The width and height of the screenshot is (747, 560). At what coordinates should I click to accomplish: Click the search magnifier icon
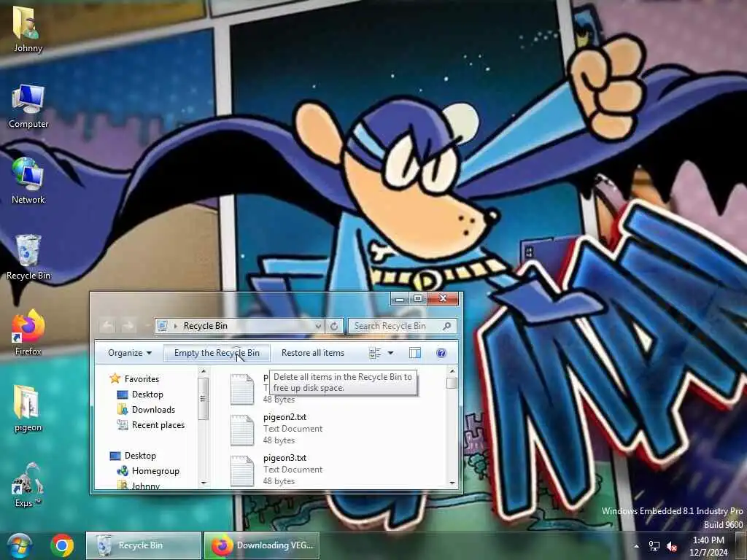447,326
